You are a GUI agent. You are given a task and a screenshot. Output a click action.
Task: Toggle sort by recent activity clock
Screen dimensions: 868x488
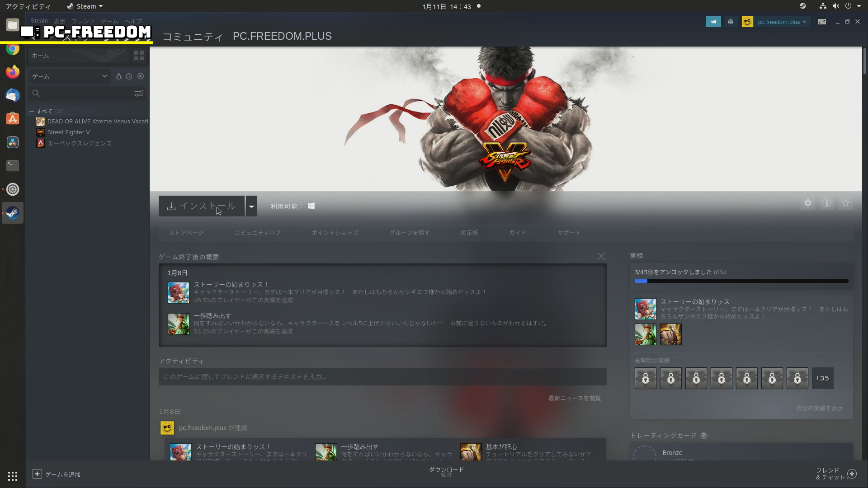[x=129, y=76]
